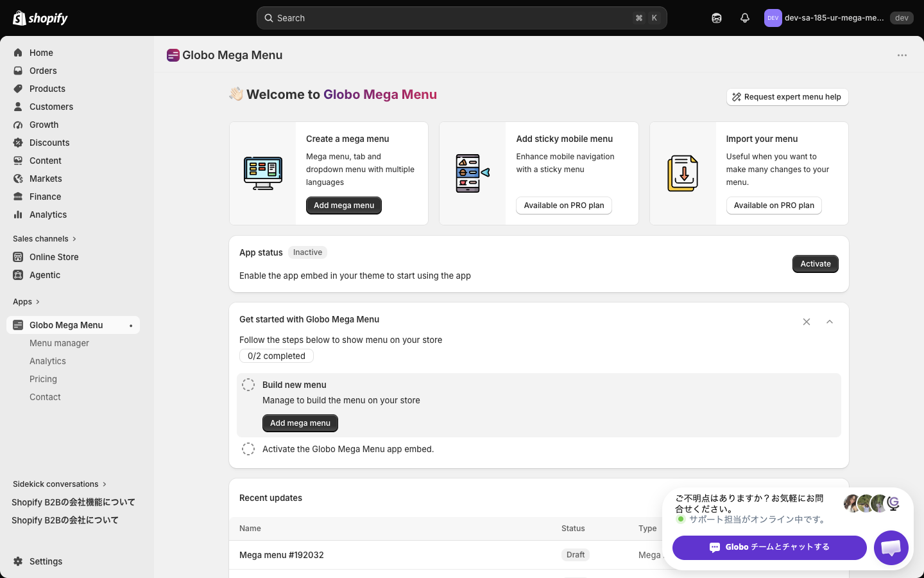Image resolution: width=924 pixels, height=578 pixels.
Task: Expand Sidekick conversations section
Action: [x=60, y=484]
